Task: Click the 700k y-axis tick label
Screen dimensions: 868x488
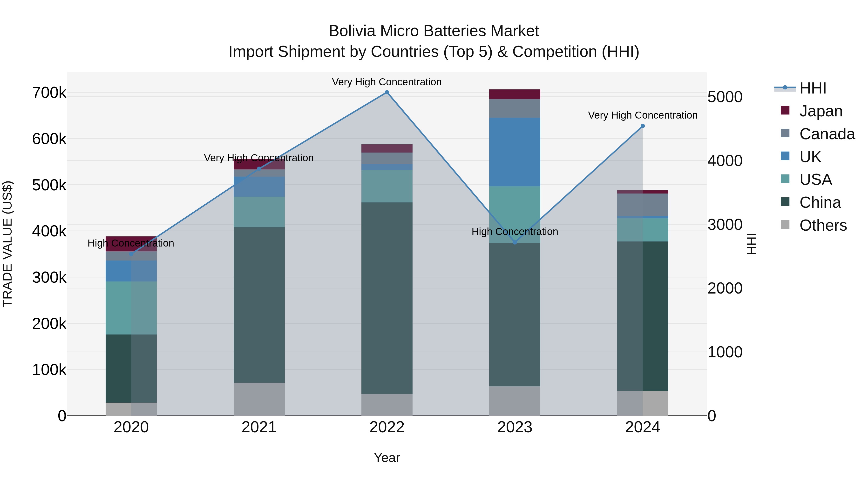Action: tap(49, 93)
